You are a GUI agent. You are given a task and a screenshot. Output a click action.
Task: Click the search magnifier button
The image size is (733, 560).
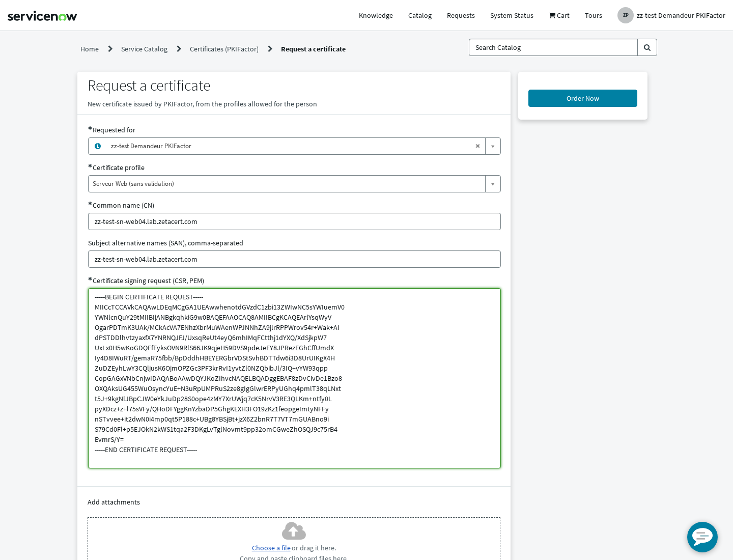pyautogui.click(x=647, y=47)
